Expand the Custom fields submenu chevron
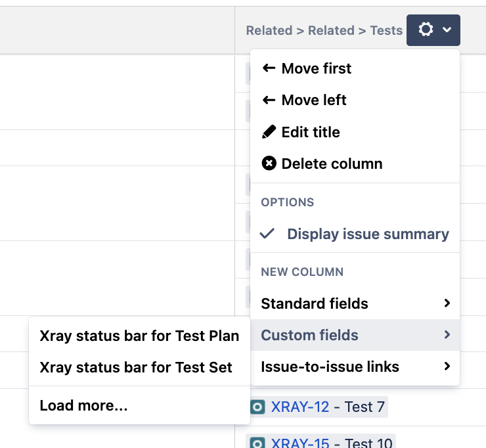 click(447, 335)
